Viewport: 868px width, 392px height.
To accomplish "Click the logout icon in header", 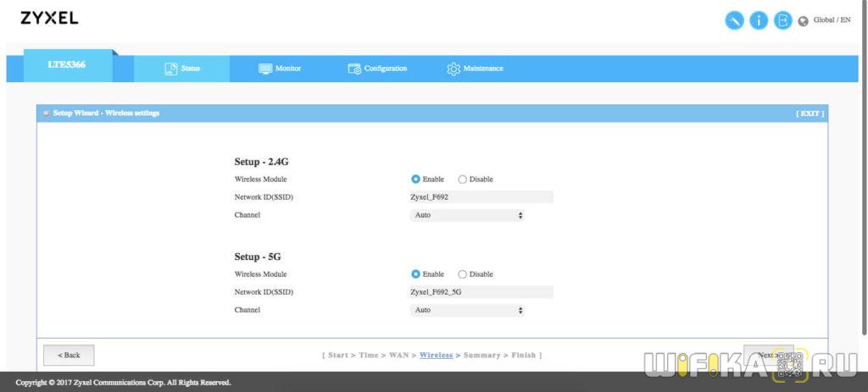I will pyautogui.click(x=782, y=21).
